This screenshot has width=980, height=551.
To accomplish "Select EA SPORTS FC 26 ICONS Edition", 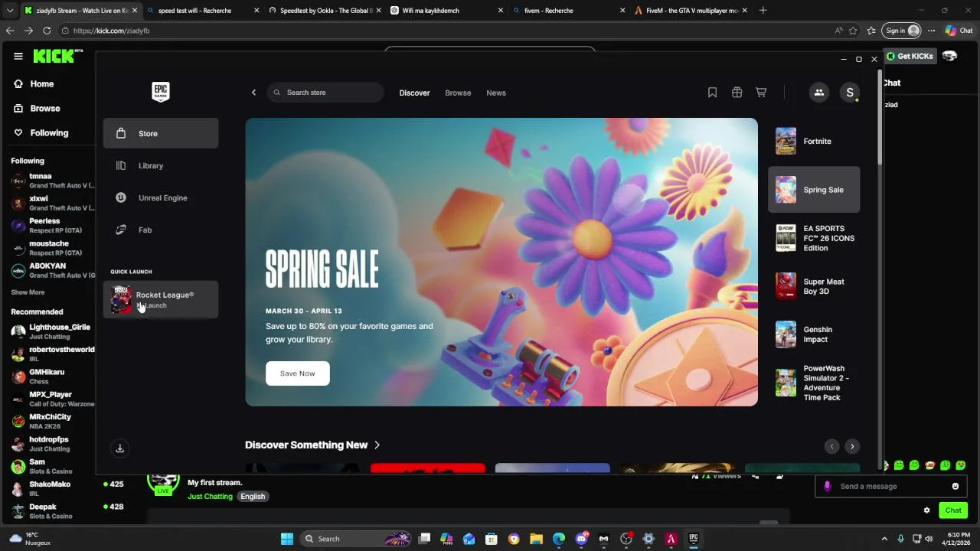I will [814, 238].
